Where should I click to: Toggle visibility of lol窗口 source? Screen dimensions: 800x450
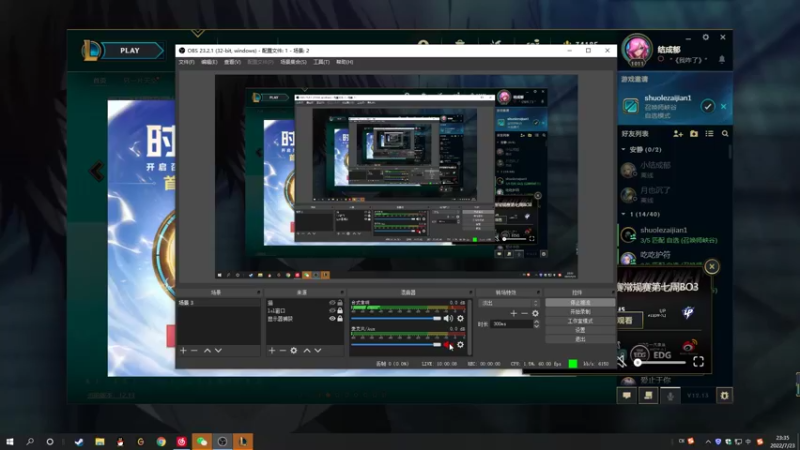332,311
